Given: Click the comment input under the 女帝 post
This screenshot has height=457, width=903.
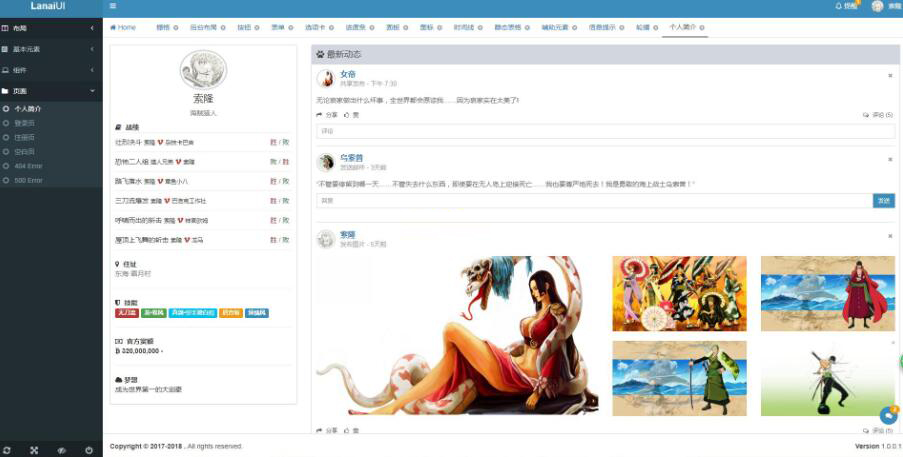Looking at the screenshot, I should (606, 131).
